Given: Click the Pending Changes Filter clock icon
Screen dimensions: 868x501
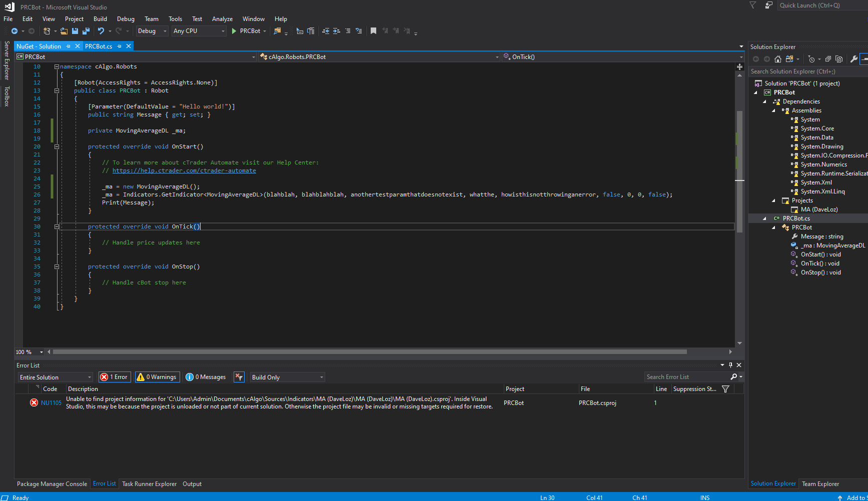Looking at the screenshot, I should 811,59.
